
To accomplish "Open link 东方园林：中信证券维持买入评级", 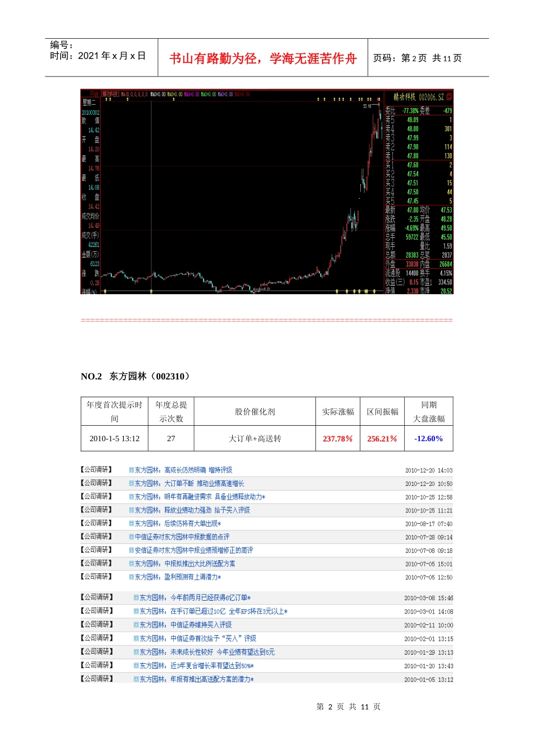I will click(185, 625).
